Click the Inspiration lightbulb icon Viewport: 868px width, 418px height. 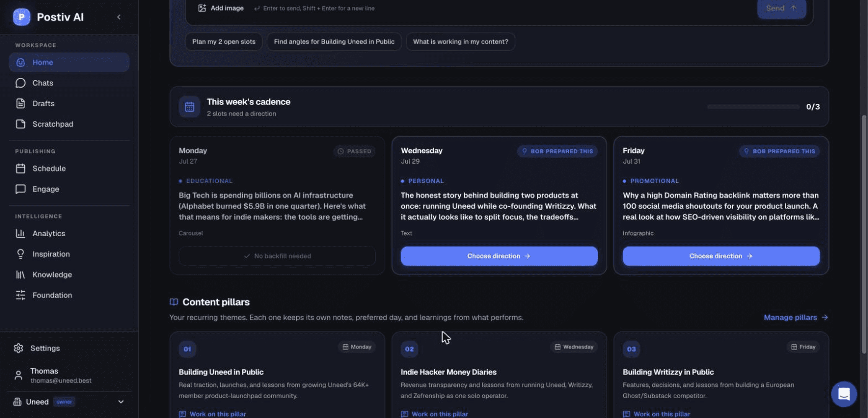point(20,254)
